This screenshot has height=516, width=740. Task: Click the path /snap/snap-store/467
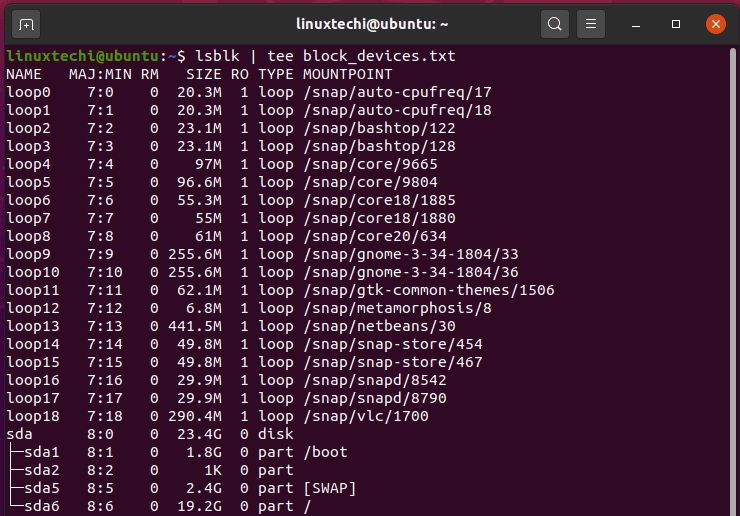pos(393,362)
